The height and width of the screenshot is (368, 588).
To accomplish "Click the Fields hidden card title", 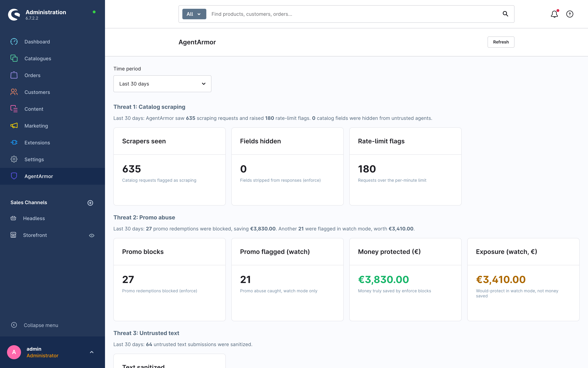I will (260, 141).
